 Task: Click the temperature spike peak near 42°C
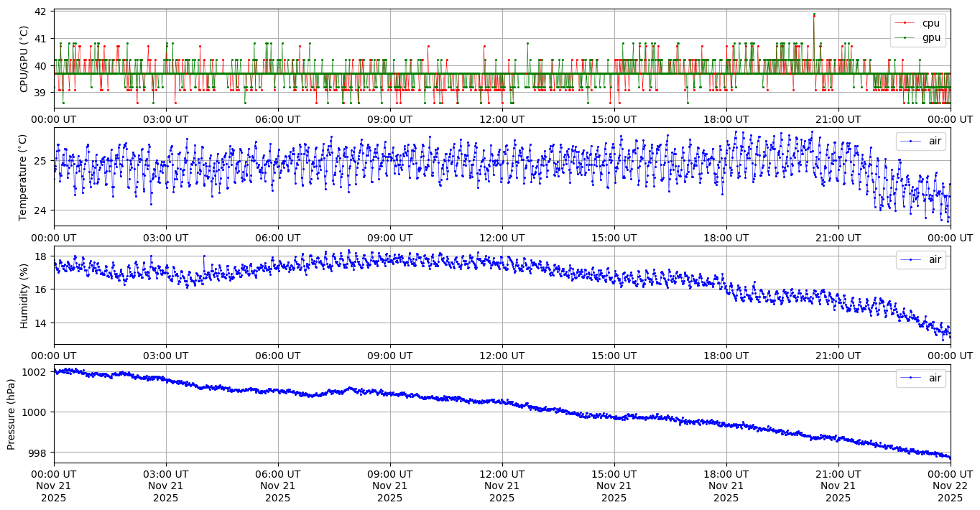(x=814, y=14)
